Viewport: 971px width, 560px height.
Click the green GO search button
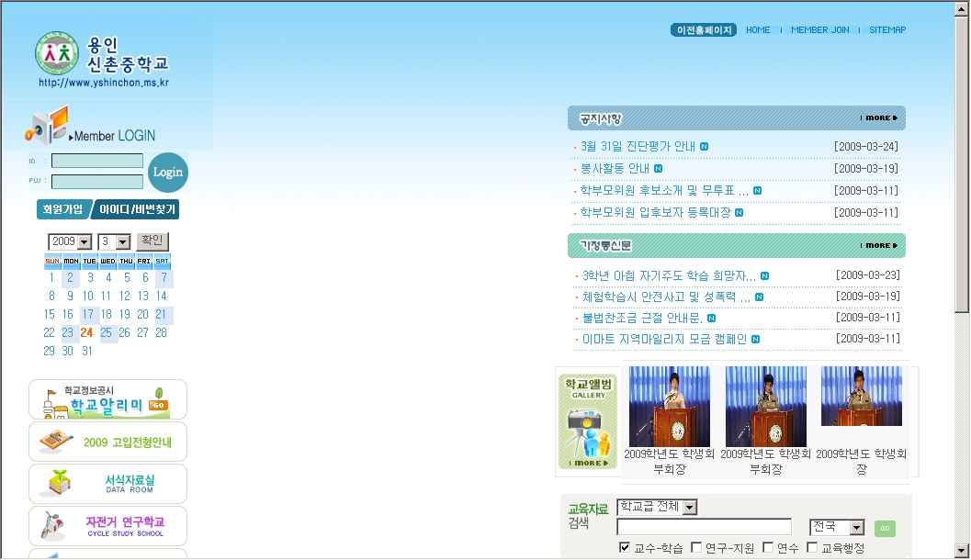coord(884,529)
